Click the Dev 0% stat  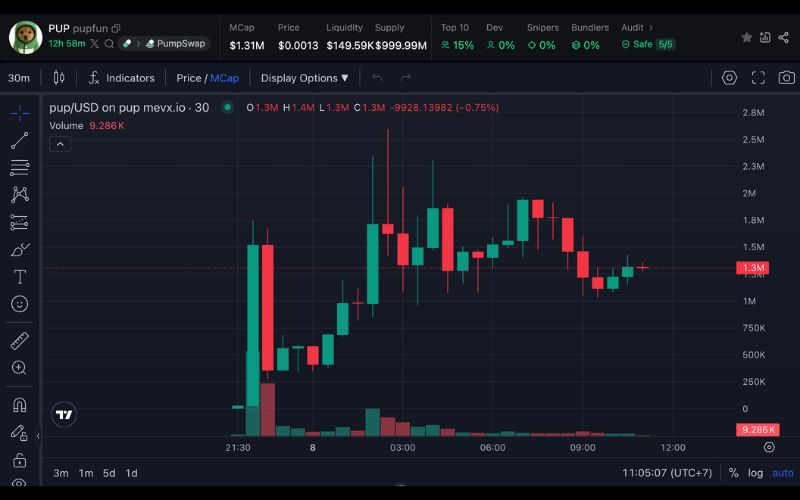500,37
